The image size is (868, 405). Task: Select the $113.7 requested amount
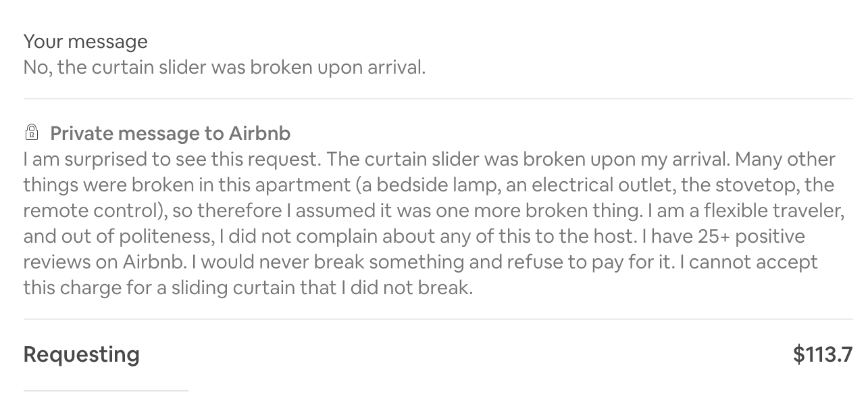click(823, 354)
